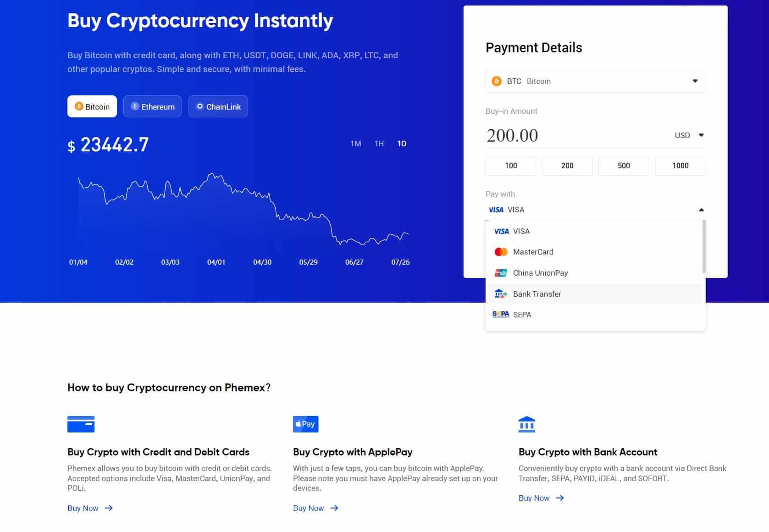Click the payment list scrollbar
769x532 pixels.
click(704, 248)
